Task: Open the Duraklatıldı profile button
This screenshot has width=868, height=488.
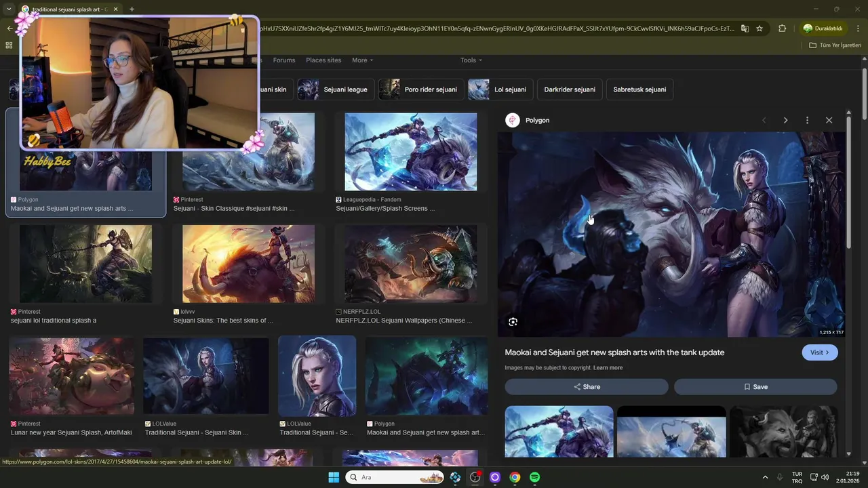Action: click(x=823, y=28)
